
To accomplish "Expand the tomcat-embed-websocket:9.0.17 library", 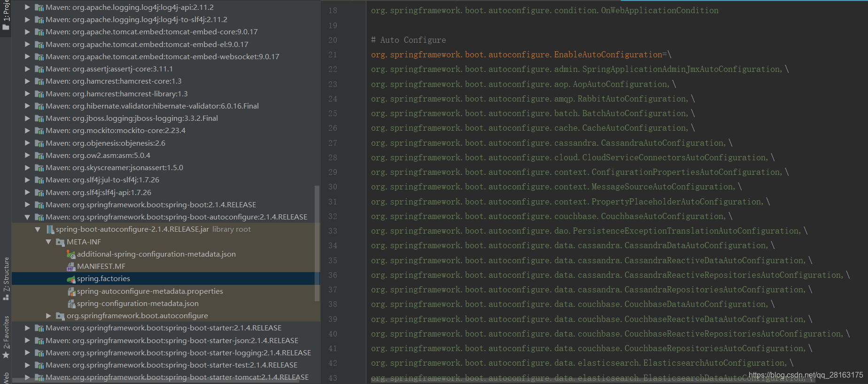I will (27, 56).
